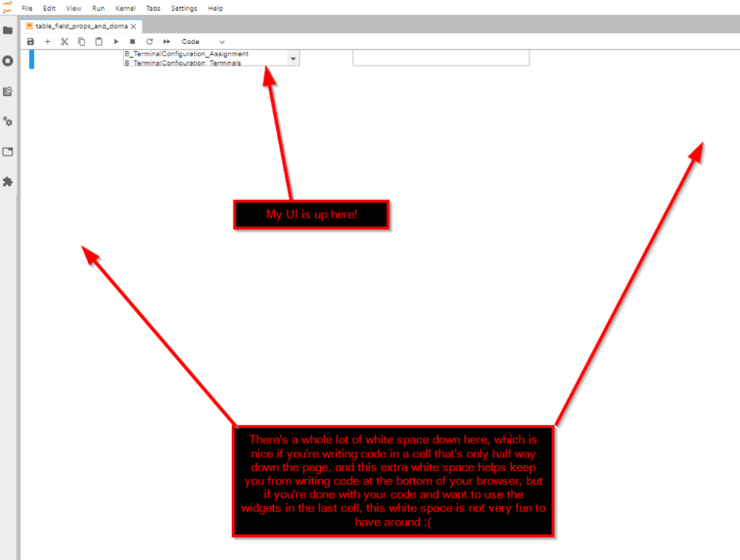Cut the selected cells
This screenshot has height=560, width=740.
tap(64, 41)
